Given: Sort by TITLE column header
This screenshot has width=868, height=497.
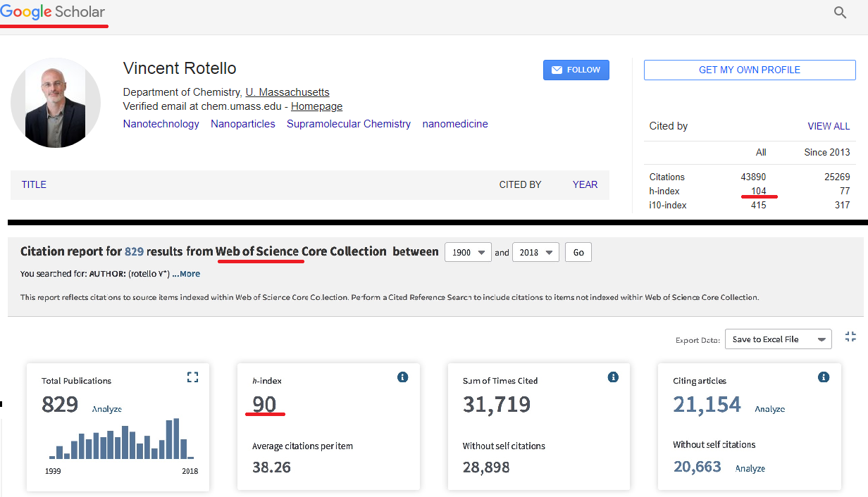Looking at the screenshot, I should coord(34,184).
